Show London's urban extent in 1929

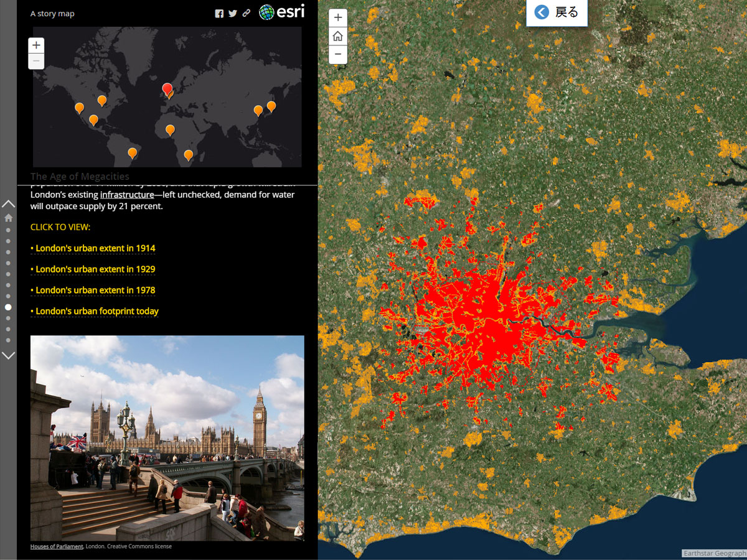point(93,269)
